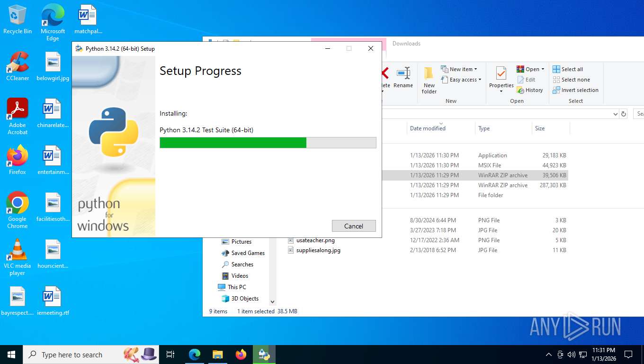The width and height of the screenshot is (644, 364).
Task: Select the chinarelate Word document
Action: tap(53, 113)
